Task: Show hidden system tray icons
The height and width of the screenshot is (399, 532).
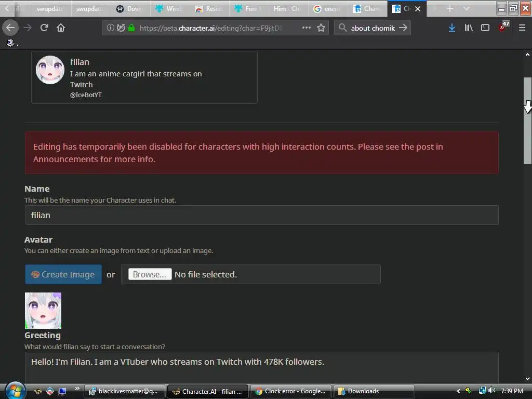Action: point(458,391)
